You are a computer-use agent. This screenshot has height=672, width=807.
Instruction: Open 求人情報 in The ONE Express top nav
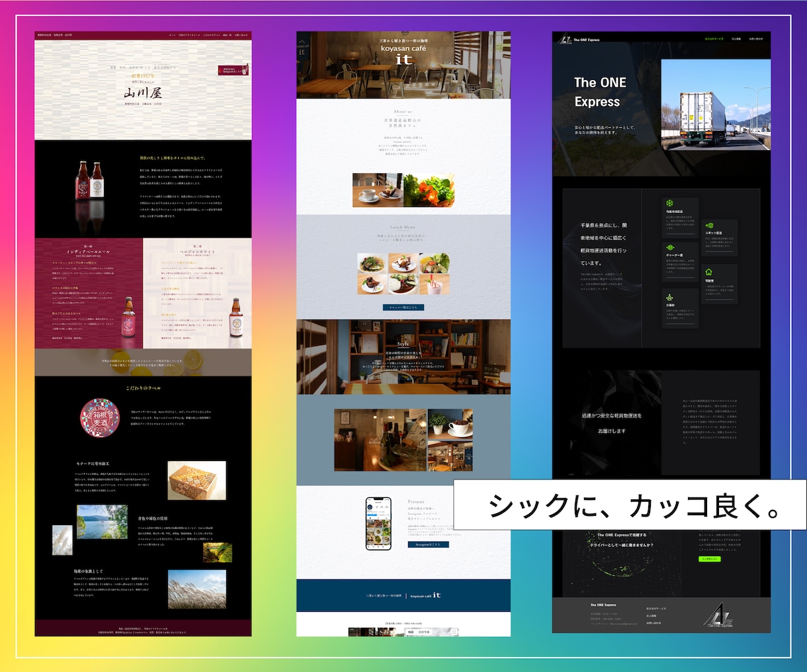[736, 39]
